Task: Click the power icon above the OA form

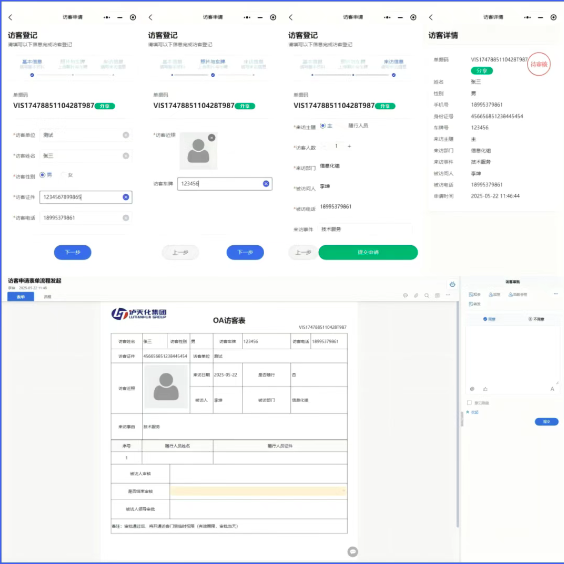Action: tap(452, 284)
